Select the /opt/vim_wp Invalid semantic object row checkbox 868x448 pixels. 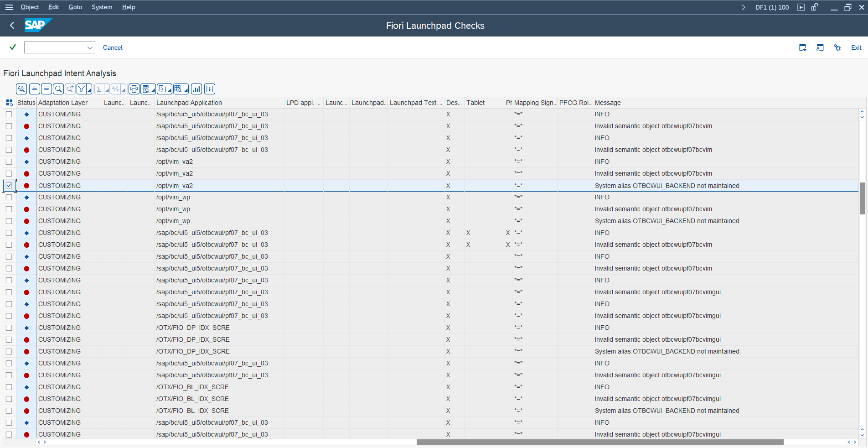[9, 209]
